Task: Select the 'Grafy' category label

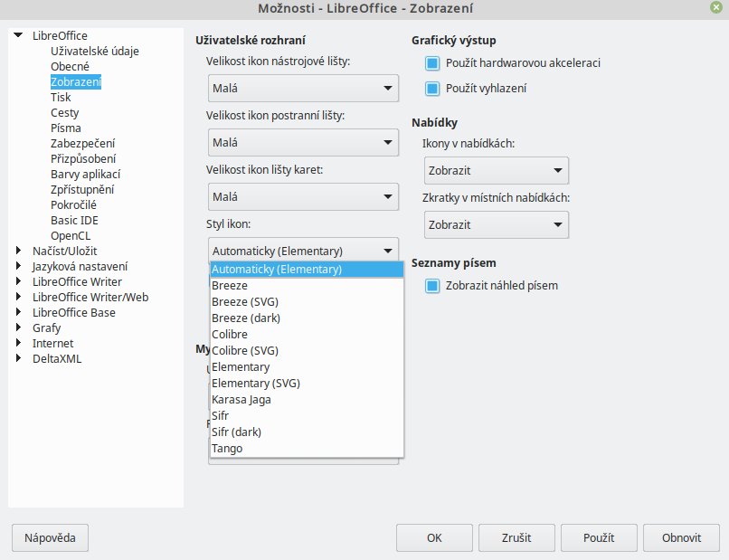Action: (46, 327)
